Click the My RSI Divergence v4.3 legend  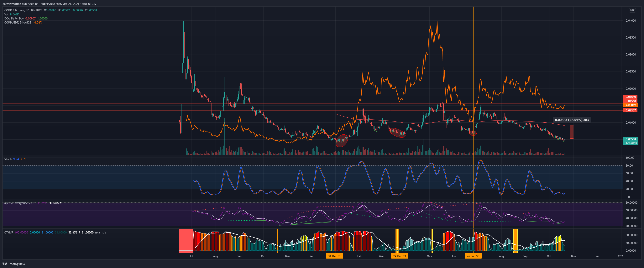pos(33,203)
